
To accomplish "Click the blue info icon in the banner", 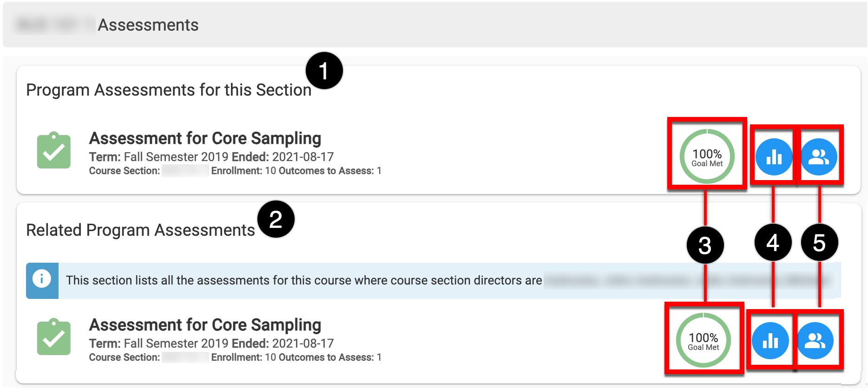I will click(42, 279).
